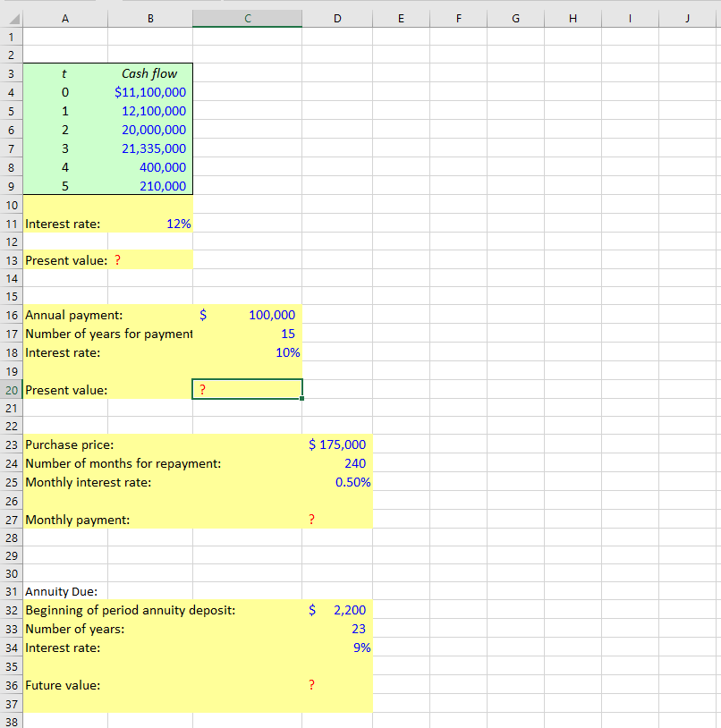The image size is (721, 728).
Task: Click t value 3 in column A
Action: 65,148
